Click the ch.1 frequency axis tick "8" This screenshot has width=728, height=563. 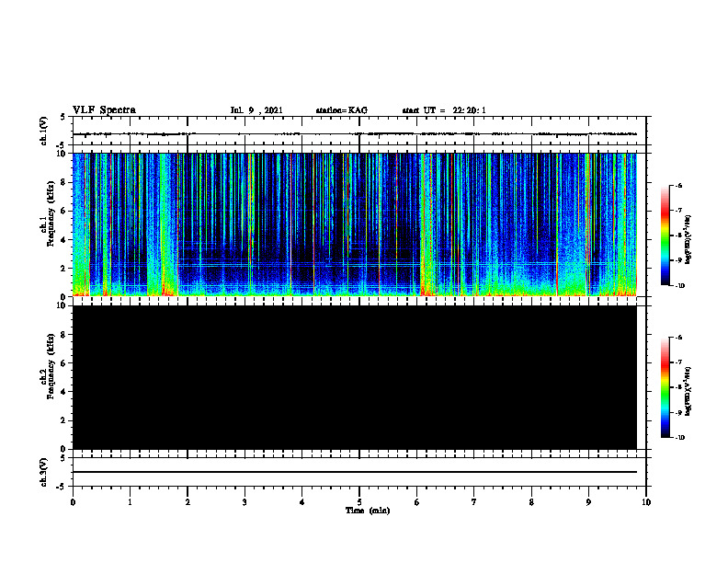click(x=63, y=182)
